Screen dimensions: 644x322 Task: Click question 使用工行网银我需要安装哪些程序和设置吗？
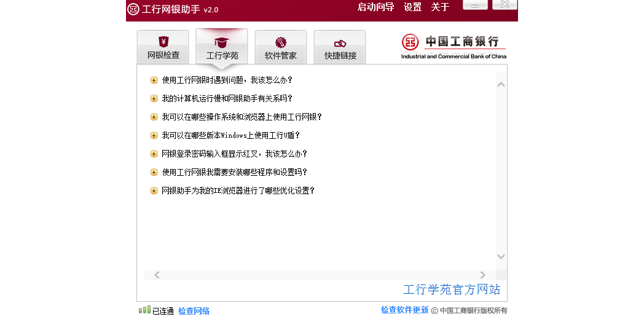[235, 172]
